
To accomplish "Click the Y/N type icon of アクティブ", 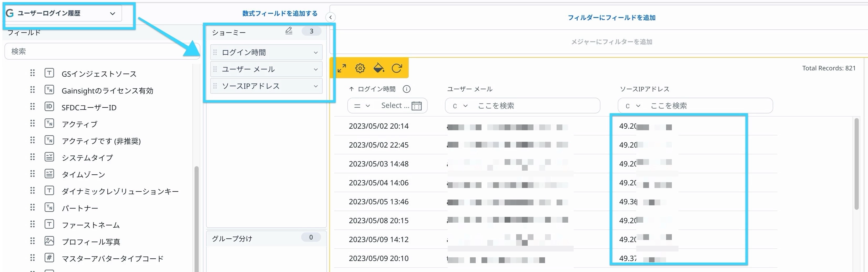I will coord(49,123).
